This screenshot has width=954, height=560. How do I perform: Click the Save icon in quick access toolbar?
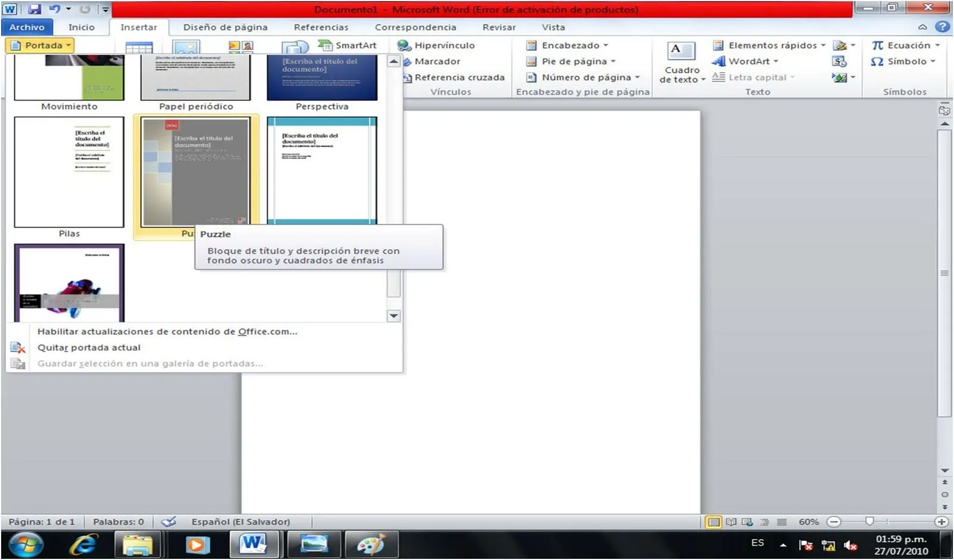(35, 9)
